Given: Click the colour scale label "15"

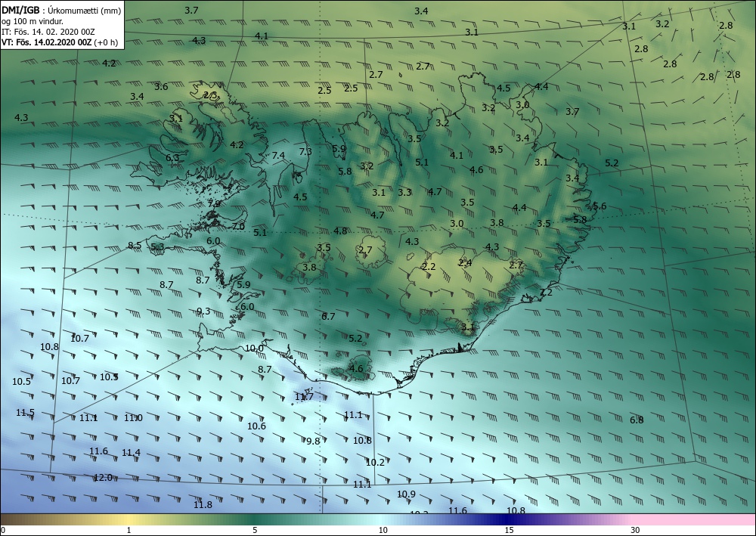Looking at the screenshot, I should 509,530.
